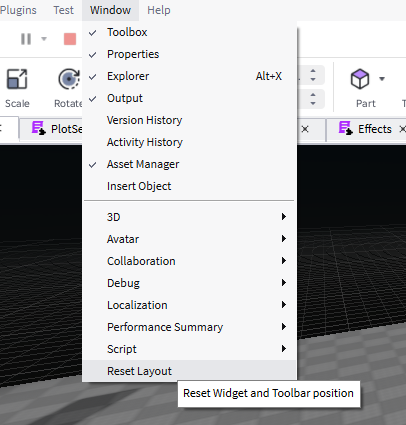Pause the simulation with the pause icon

tap(26, 39)
